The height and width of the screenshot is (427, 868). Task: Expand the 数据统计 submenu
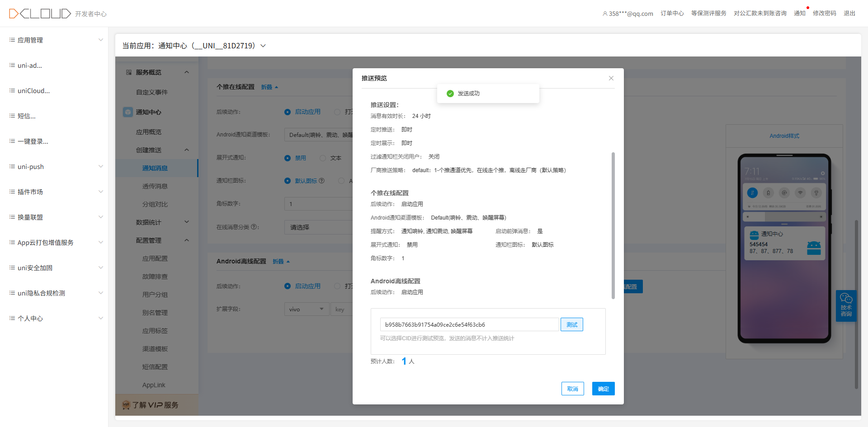coord(187,222)
